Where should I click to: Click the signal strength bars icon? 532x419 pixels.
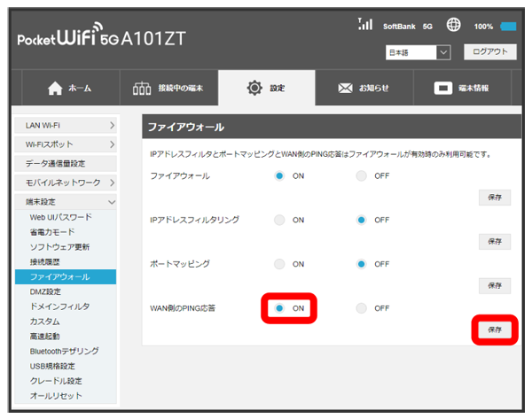(364, 25)
